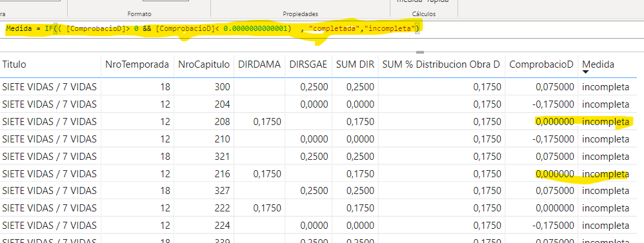
Task: Click NroTemporada 12 in row 204
Action: pos(165,104)
